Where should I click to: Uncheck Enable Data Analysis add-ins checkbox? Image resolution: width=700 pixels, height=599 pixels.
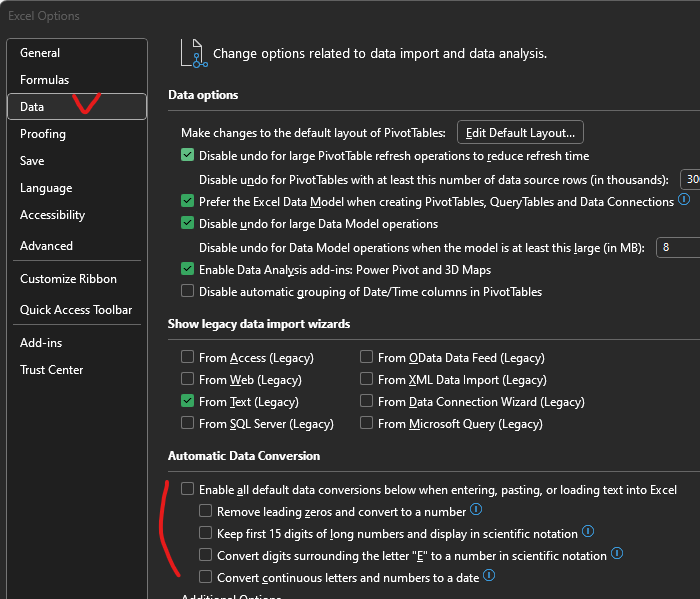[188, 269]
